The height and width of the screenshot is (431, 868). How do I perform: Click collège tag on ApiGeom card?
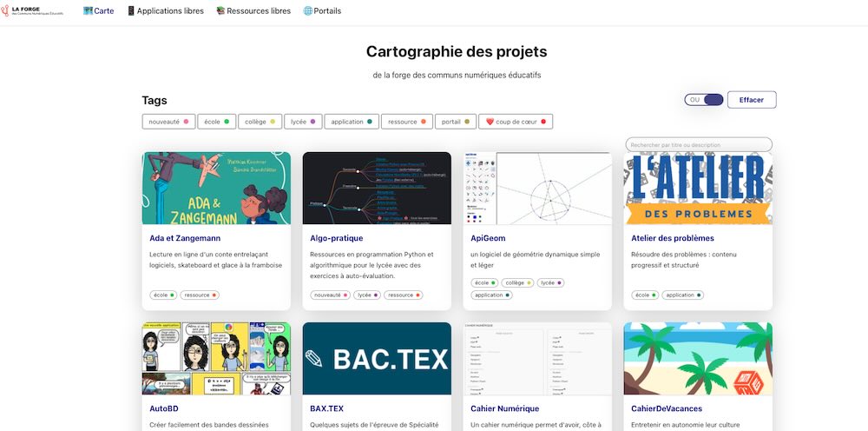(x=517, y=282)
